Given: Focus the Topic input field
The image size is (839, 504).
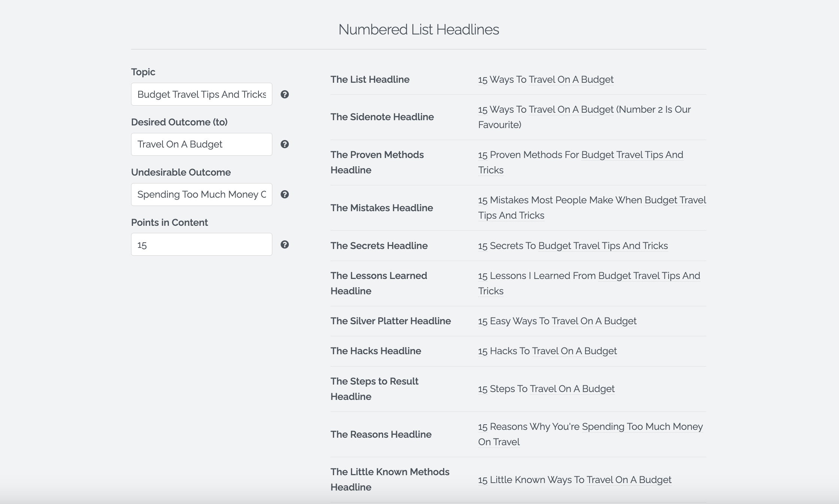Looking at the screenshot, I should coord(202,94).
